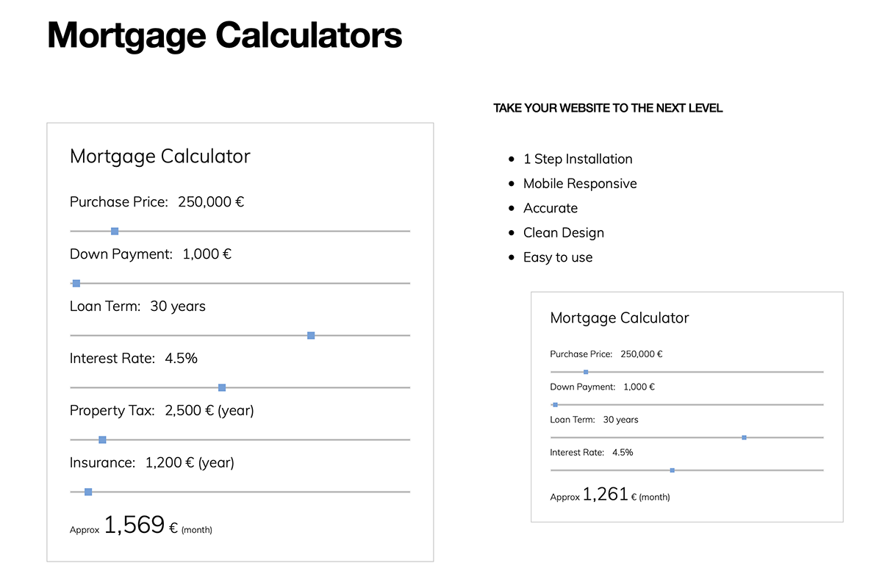
Task: Click the "Easy to use" bullet item
Action: point(557,257)
